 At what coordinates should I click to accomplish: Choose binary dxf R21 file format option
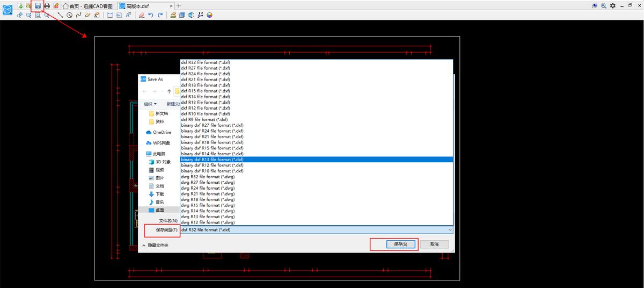click(x=317, y=136)
